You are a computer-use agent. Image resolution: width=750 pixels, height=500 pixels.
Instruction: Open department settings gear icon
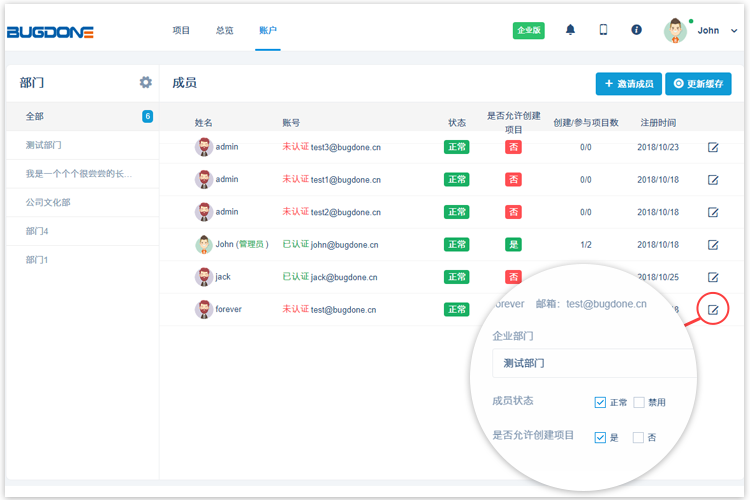point(145,82)
